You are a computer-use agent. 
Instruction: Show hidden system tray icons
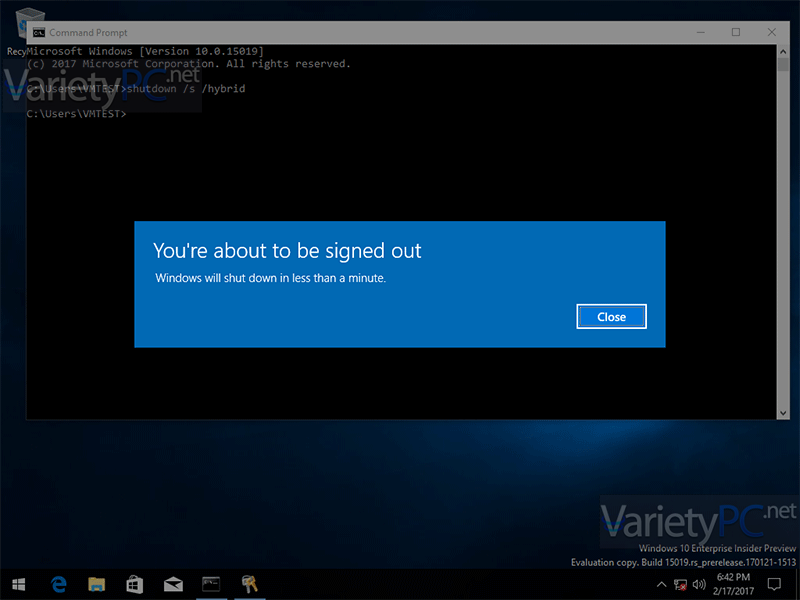pos(661,584)
